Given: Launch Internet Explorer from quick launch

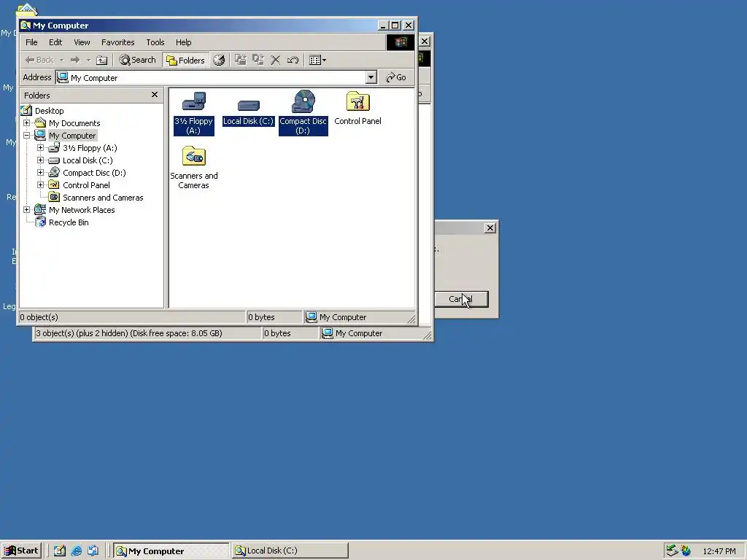Looking at the screenshot, I should pos(76,551).
